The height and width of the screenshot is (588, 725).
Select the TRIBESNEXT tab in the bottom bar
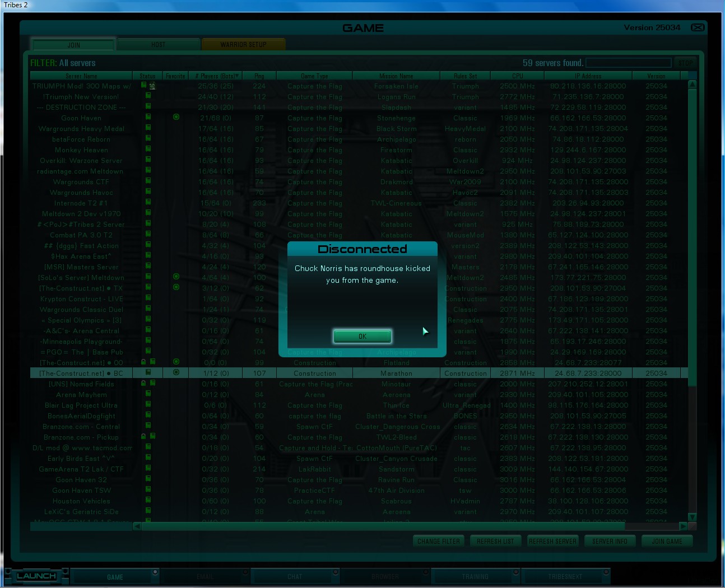point(565,577)
